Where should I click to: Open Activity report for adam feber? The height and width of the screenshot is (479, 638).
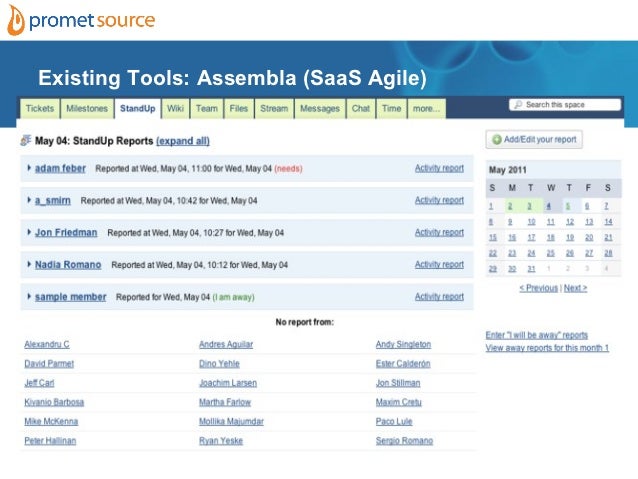(x=439, y=168)
